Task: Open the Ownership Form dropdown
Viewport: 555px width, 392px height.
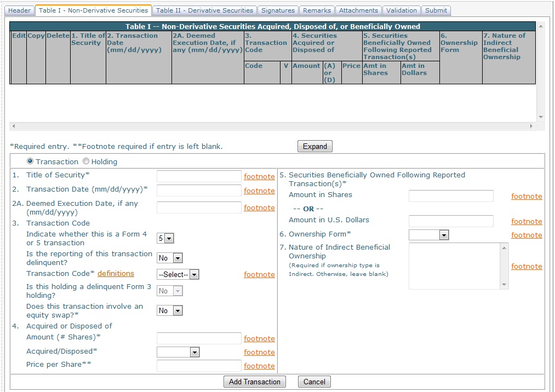Action: click(x=428, y=235)
